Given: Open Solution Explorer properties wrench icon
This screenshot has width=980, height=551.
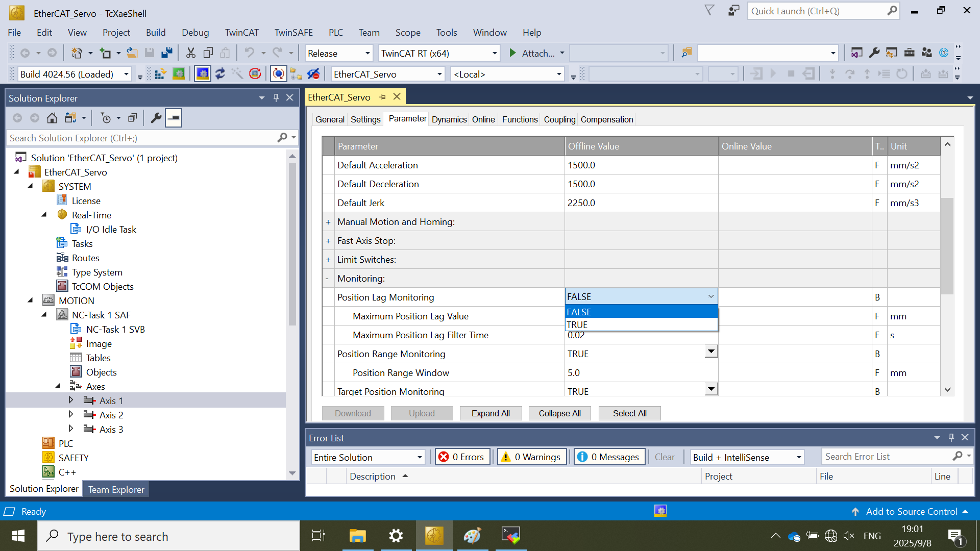Looking at the screenshot, I should 156,118.
